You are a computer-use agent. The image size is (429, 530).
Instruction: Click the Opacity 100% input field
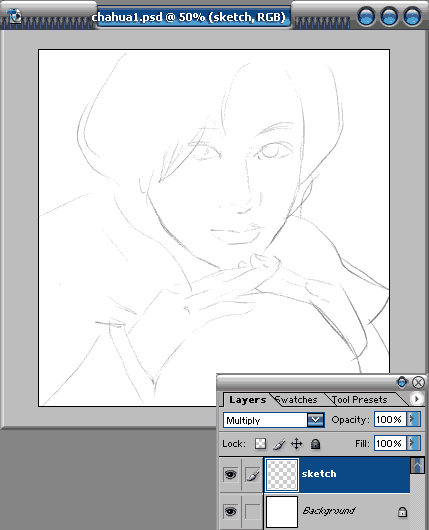click(390, 419)
